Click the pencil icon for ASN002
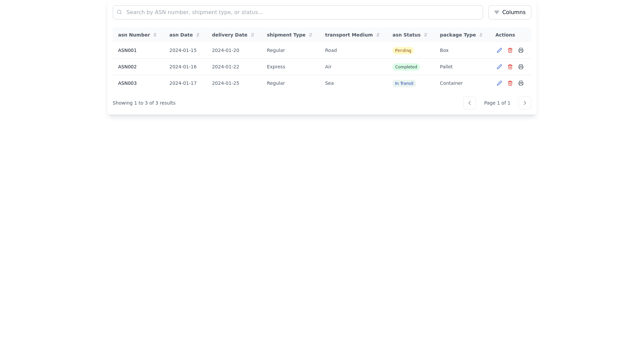 coord(499,67)
